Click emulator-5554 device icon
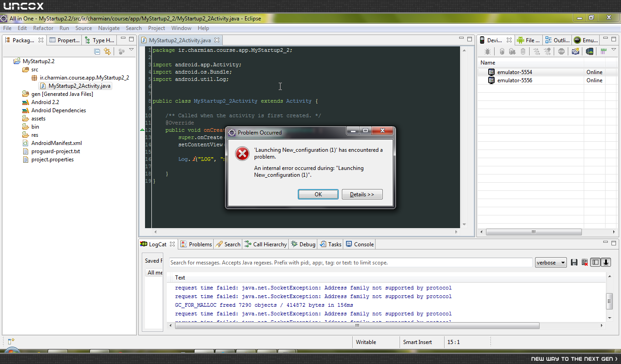This screenshot has width=621, height=364. click(491, 72)
